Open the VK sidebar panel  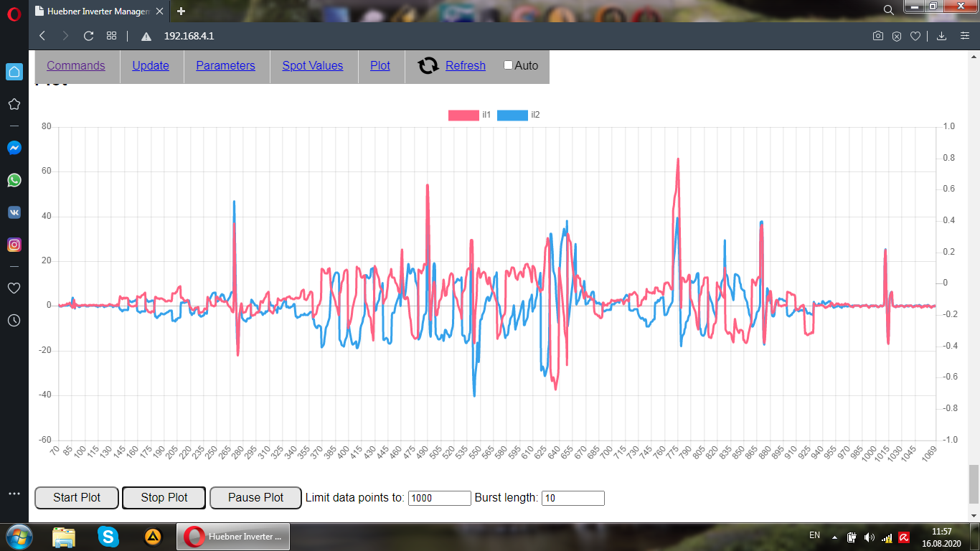tap(14, 212)
